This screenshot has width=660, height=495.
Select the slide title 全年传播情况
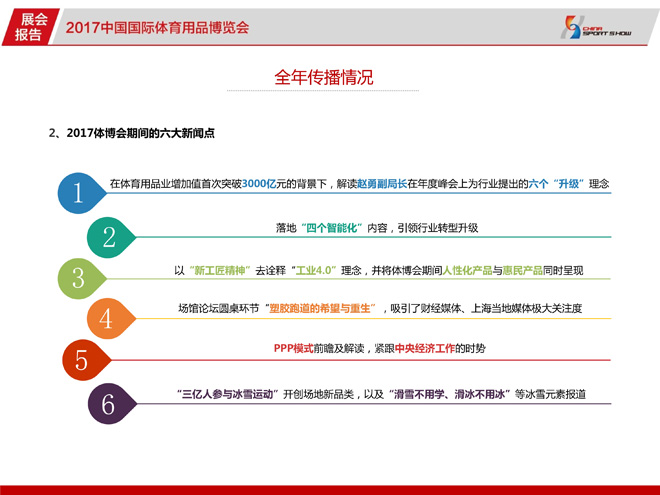pyautogui.click(x=324, y=77)
